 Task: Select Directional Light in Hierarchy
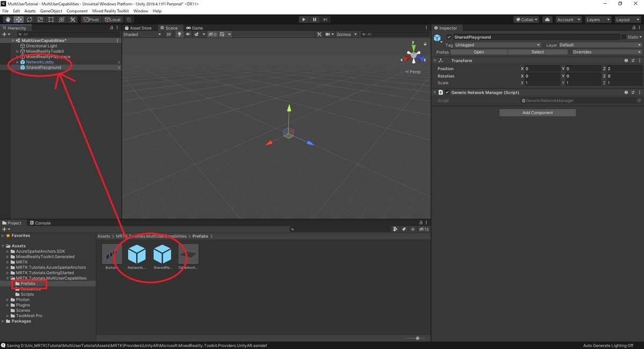pos(41,46)
